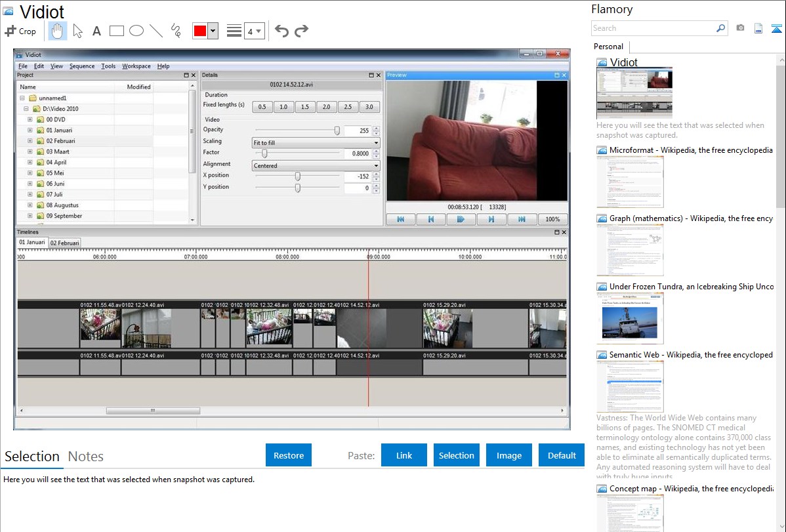Paste as Image
This screenshot has width=786, height=532.
(x=508, y=455)
